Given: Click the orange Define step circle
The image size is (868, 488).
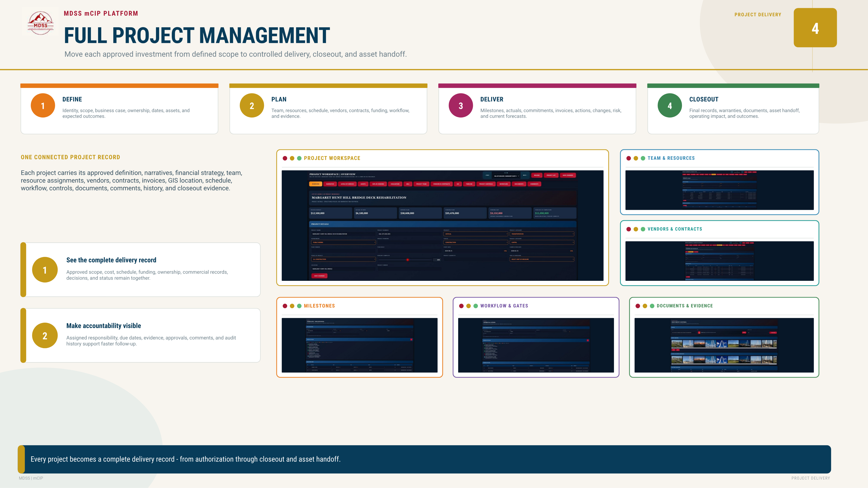Looking at the screenshot, I should point(43,106).
